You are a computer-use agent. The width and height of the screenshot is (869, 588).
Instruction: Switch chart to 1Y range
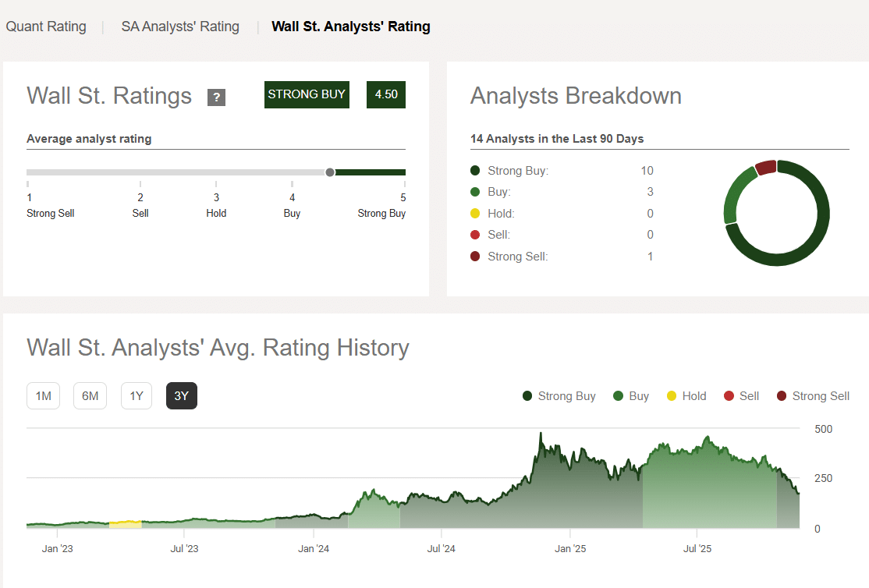coord(137,396)
